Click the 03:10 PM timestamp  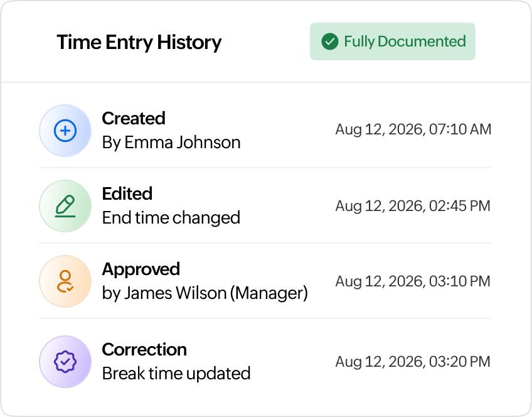[460, 281]
